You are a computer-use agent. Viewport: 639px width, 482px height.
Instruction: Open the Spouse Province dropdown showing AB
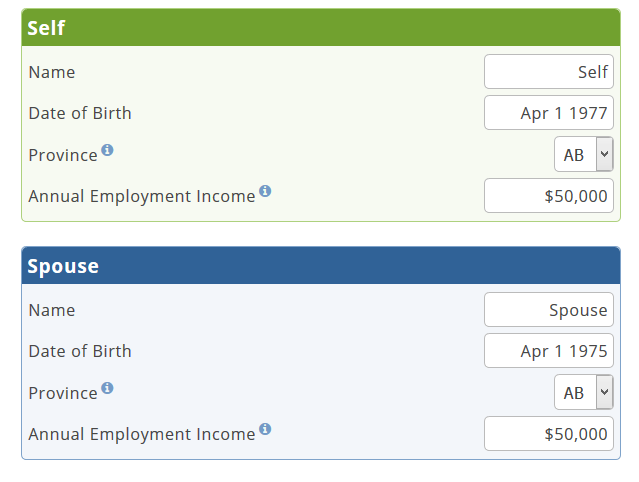[x=584, y=392]
